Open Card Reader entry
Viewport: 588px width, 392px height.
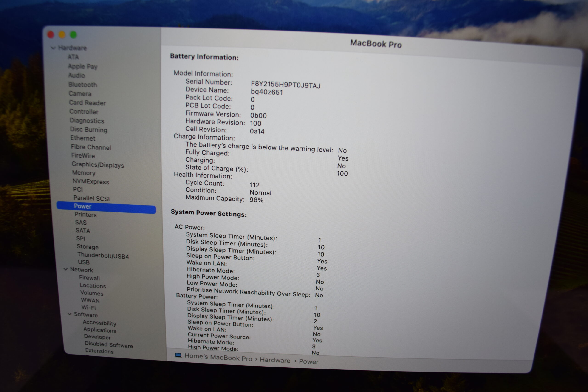click(87, 103)
